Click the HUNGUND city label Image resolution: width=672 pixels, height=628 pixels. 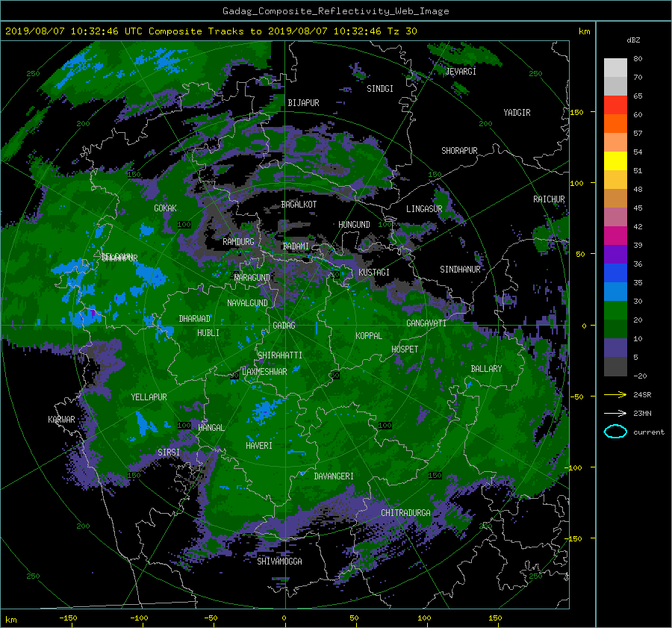(x=355, y=225)
